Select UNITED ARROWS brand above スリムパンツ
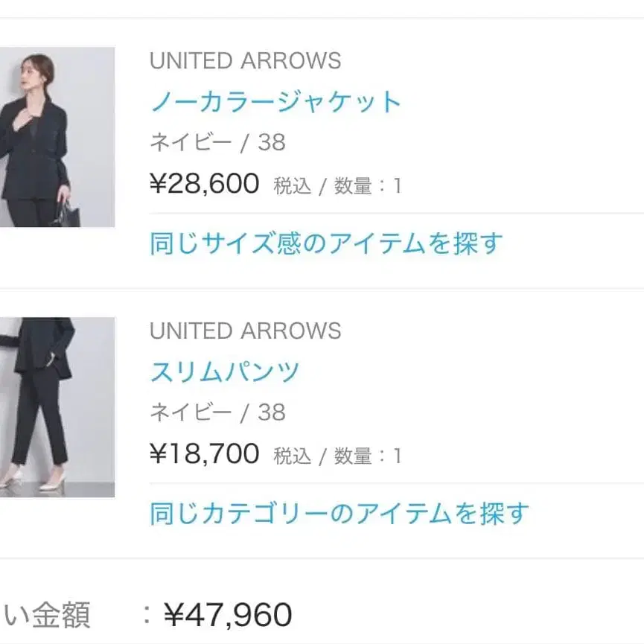Image resolution: width=644 pixels, height=644 pixels. click(245, 331)
